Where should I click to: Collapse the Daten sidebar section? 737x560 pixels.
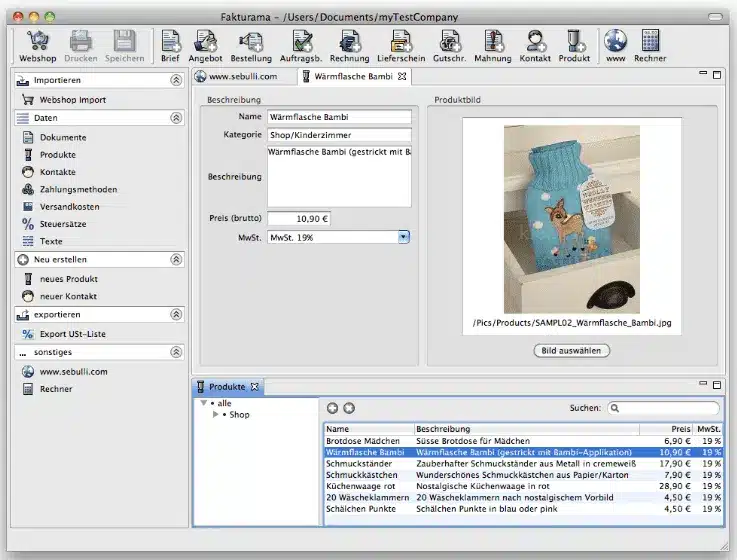(176, 118)
